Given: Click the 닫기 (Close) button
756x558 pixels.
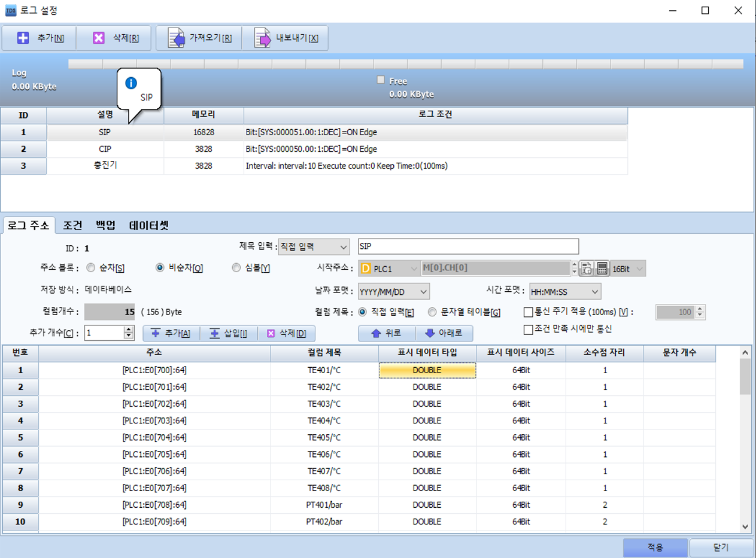Looking at the screenshot, I should click(x=721, y=547).
